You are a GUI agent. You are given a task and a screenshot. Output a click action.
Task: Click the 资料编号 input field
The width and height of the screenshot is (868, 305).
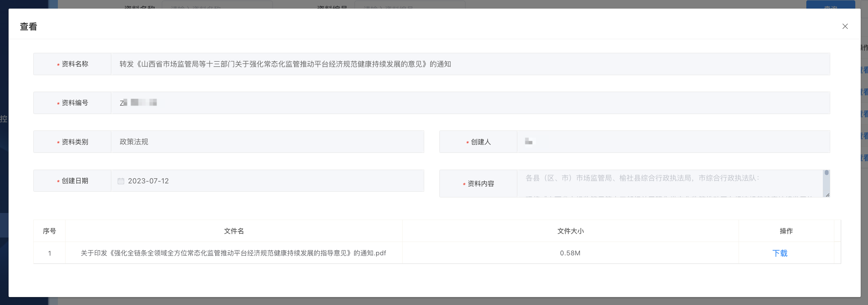470,103
